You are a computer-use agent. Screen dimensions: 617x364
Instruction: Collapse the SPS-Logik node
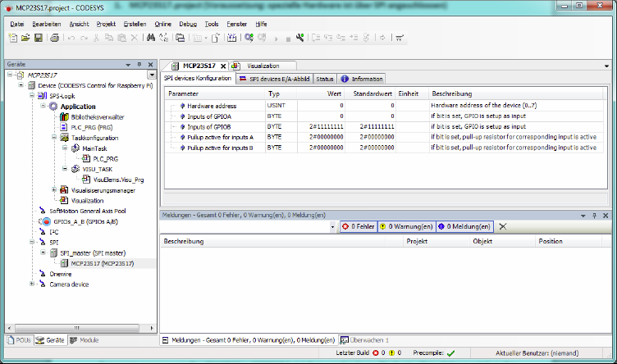coord(32,96)
